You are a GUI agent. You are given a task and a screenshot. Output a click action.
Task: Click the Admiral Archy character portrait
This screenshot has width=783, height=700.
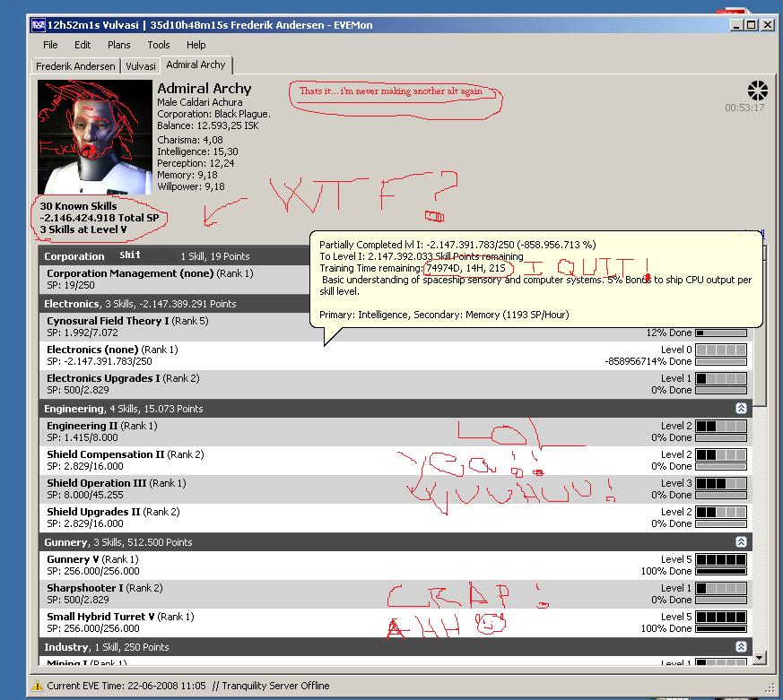pyautogui.click(x=95, y=137)
